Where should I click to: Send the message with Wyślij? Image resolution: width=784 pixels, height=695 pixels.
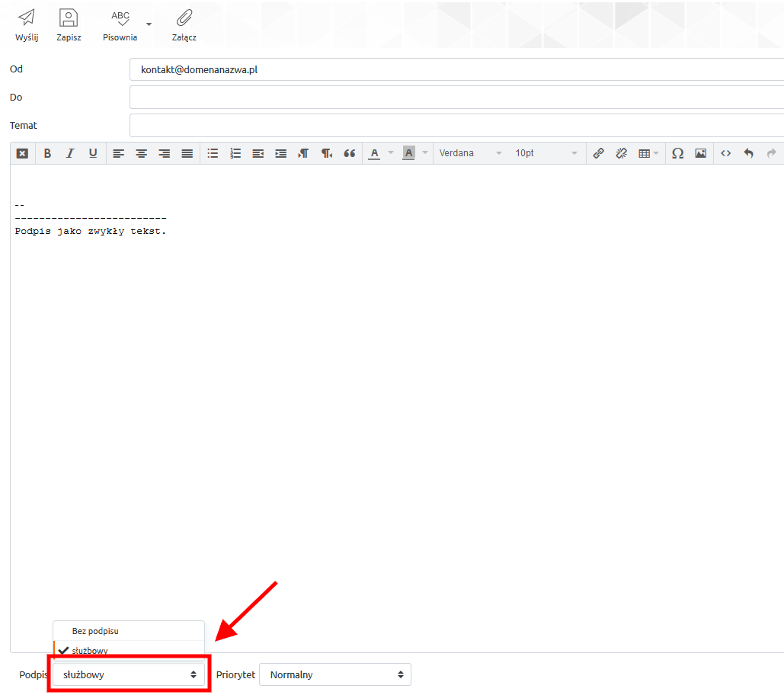[x=27, y=25]
